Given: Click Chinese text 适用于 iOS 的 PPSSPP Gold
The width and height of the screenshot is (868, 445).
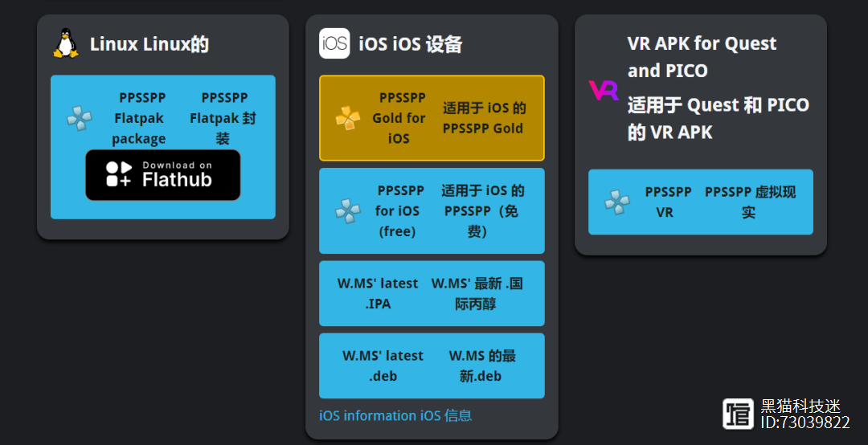Looking at the screenshot, I should coord(483,118).
